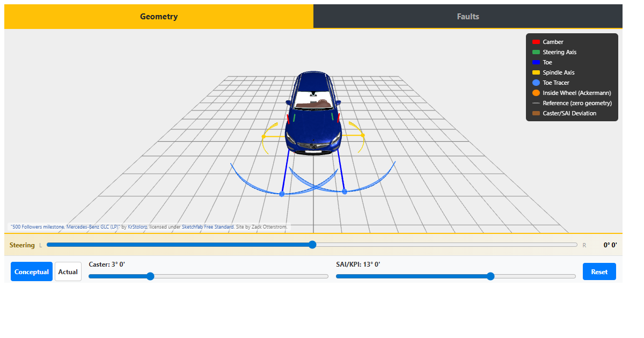Viewport: 644px width, 338px height.
Task: Click the green Steering Axis legend swatch
Action: pyautogui.click(x=536, y=52)
